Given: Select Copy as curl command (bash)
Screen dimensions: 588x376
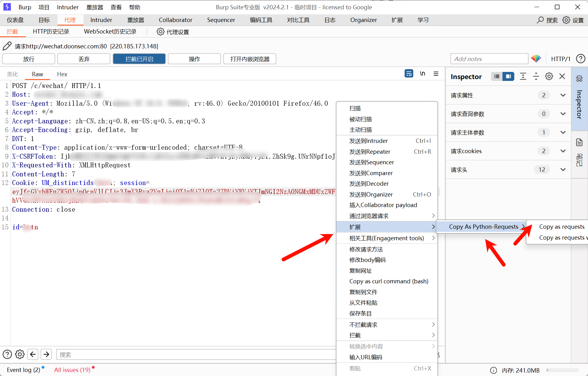Looking at the screenshot, I should [387, 281].
